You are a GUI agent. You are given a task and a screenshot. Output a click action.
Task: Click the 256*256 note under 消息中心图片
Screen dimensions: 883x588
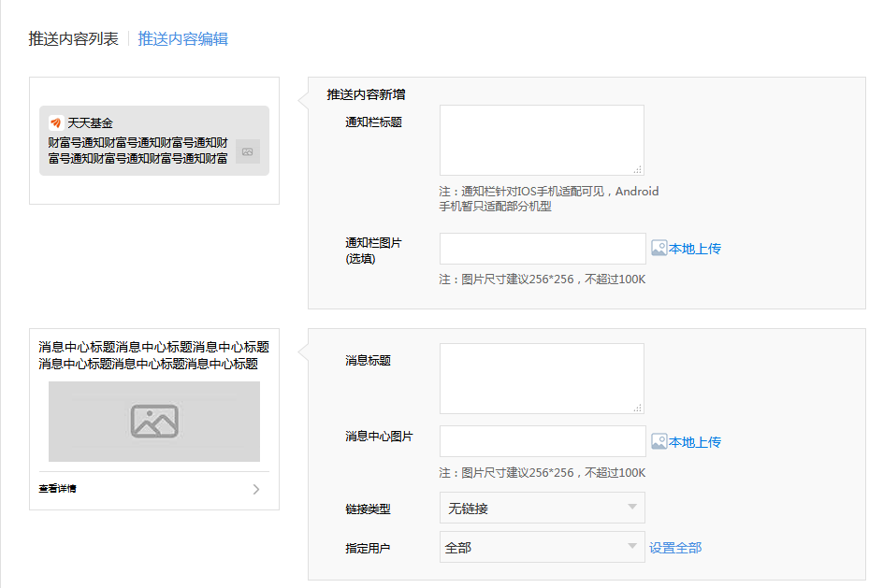tap(543, 473)
